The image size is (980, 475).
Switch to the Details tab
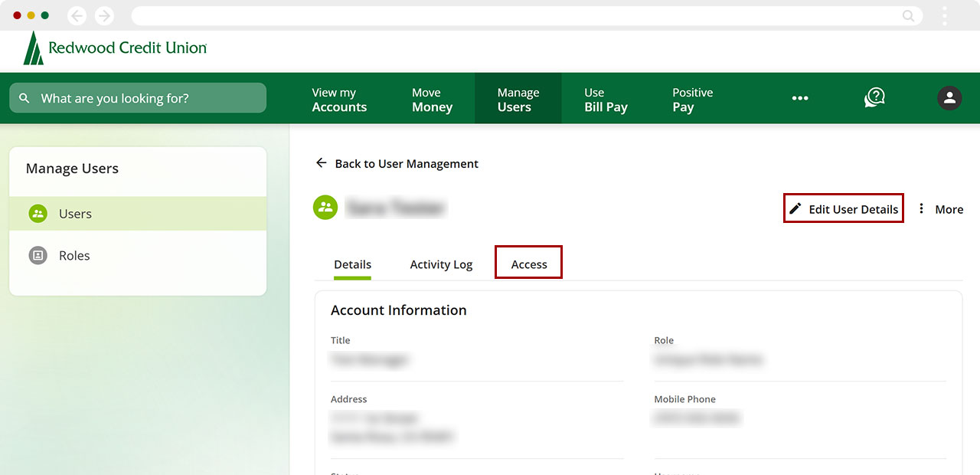click(352, 264)
